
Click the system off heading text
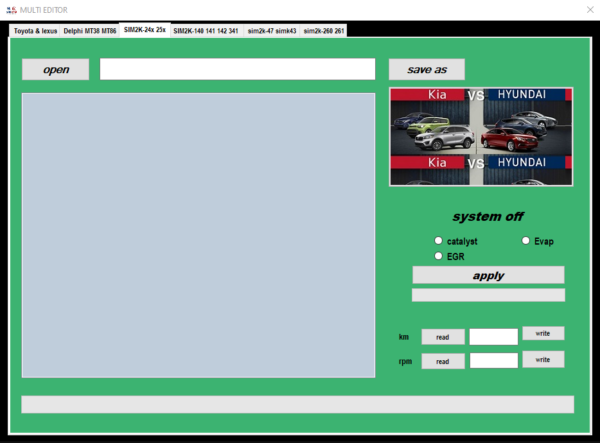[488, 217]
